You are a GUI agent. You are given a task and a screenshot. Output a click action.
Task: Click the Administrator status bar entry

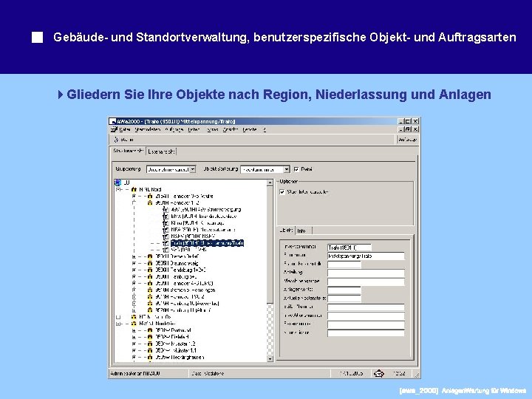135,374
